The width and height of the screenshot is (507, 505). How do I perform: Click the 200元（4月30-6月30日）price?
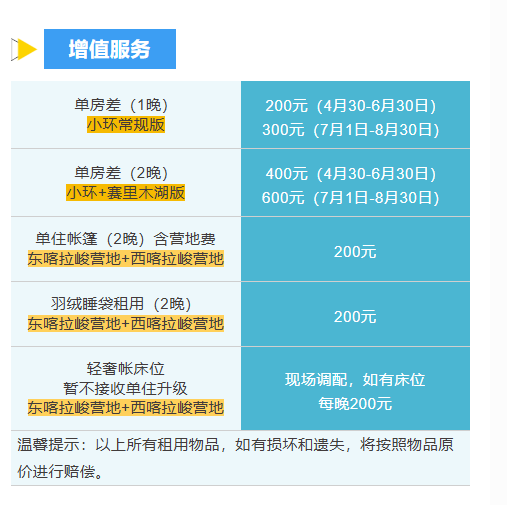tap(351, 106)
